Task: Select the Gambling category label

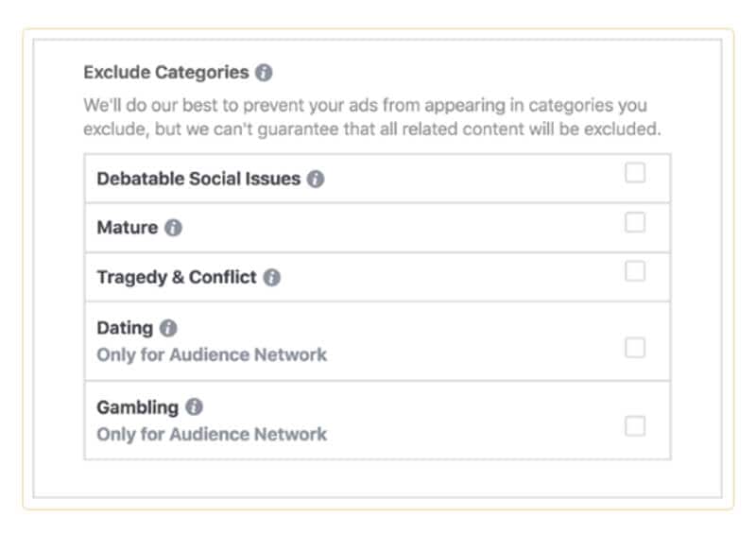Action: 137,407
